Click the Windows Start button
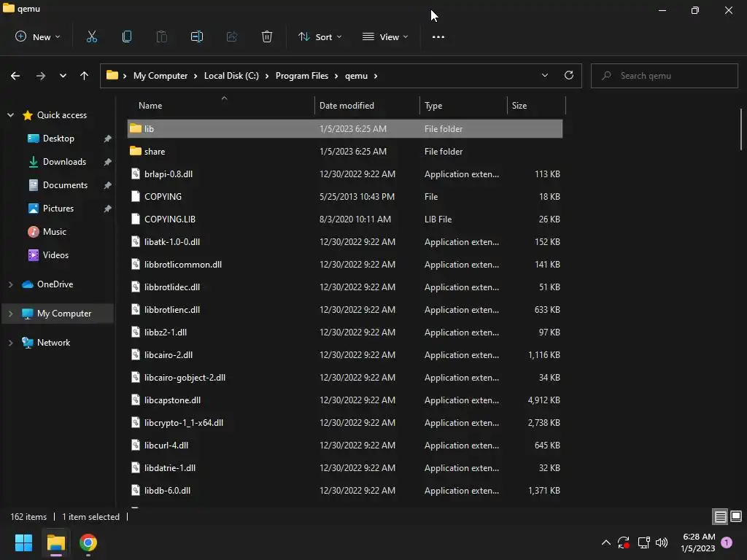Viewport: 747px width, 560px height. 23,542
